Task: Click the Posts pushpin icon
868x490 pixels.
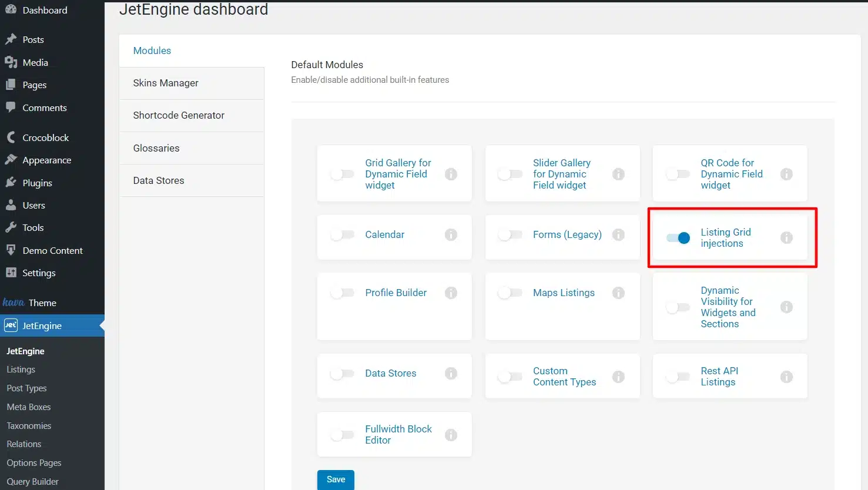Action: click(11, 39)
